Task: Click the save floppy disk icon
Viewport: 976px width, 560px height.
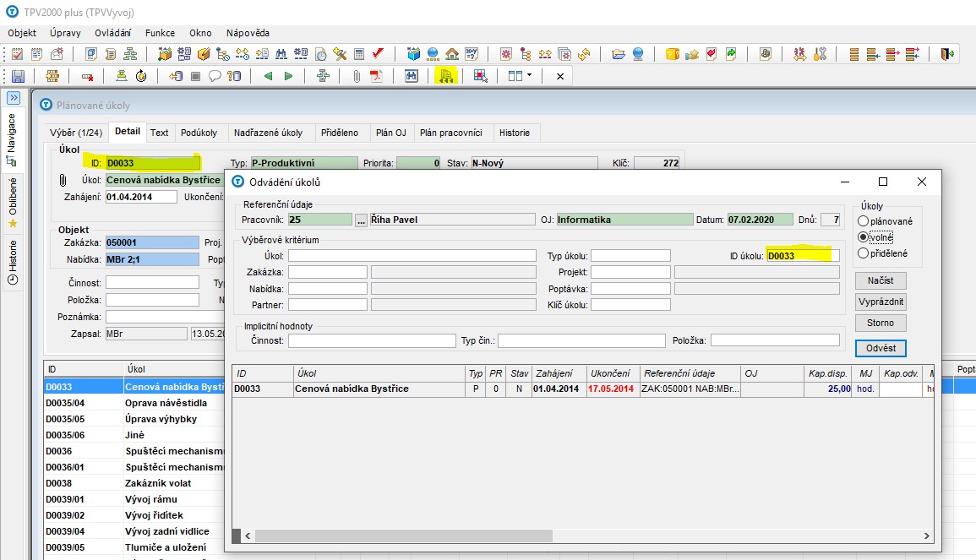Action: tap(18, 76)
